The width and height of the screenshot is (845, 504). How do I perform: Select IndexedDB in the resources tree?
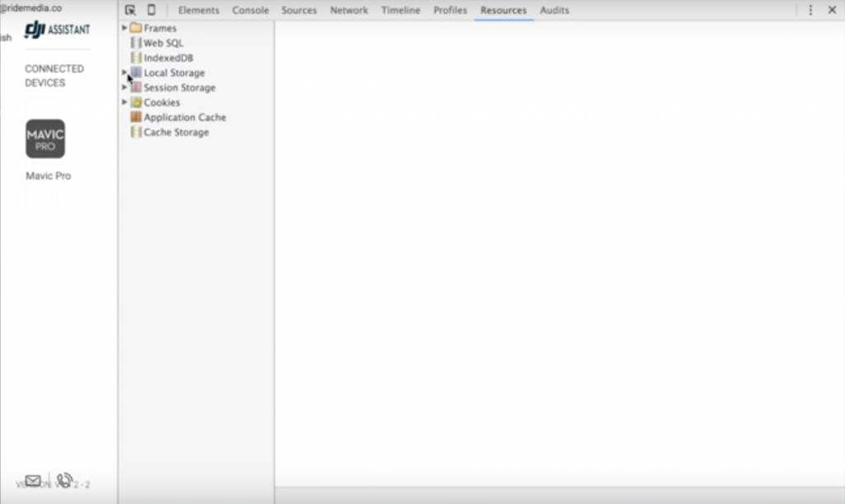[168, 58]
